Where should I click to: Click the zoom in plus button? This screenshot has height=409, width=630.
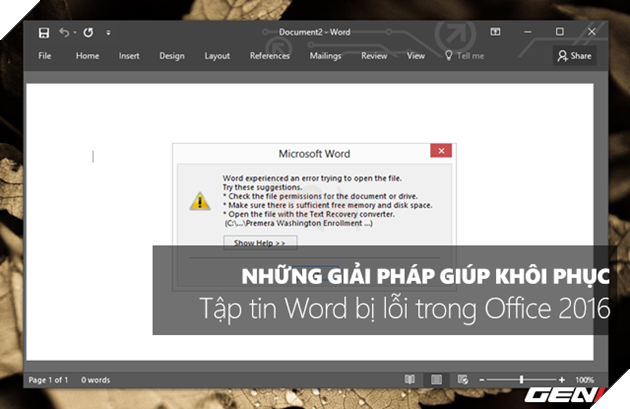[x=562, y=380]
